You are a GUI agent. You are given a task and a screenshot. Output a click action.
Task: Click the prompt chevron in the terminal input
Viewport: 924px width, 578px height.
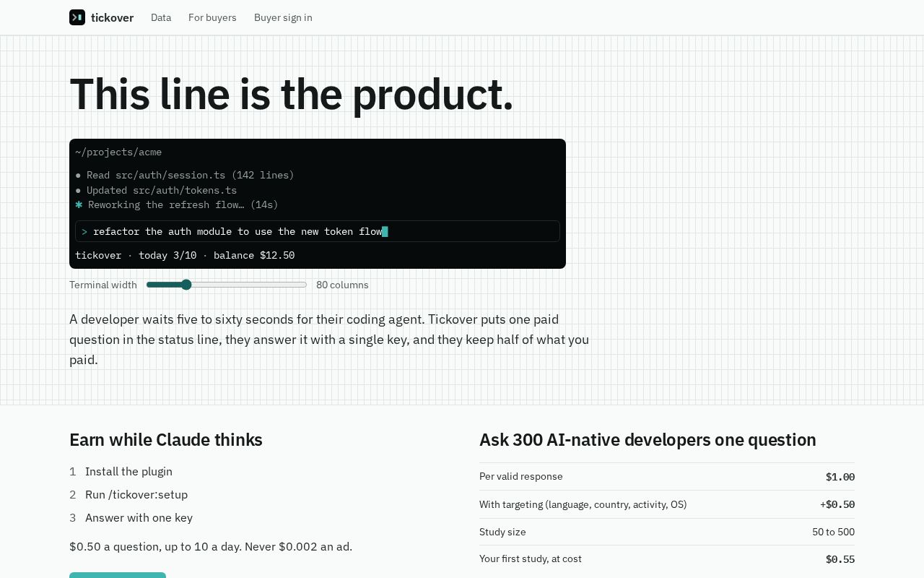point(84,232)
